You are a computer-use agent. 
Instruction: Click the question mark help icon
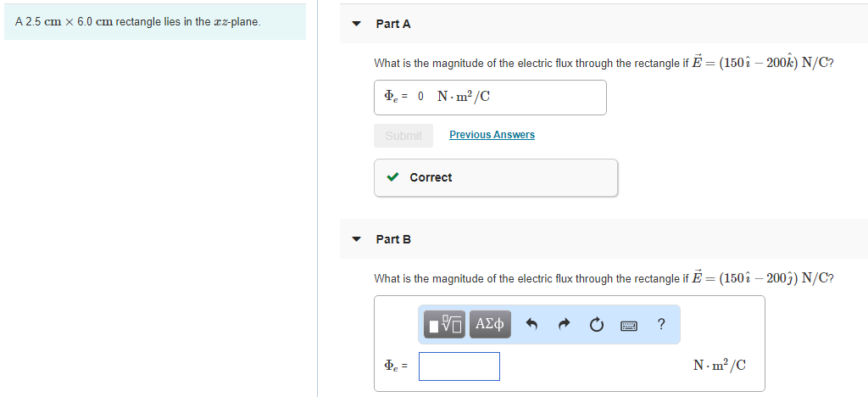click(661, 323)
